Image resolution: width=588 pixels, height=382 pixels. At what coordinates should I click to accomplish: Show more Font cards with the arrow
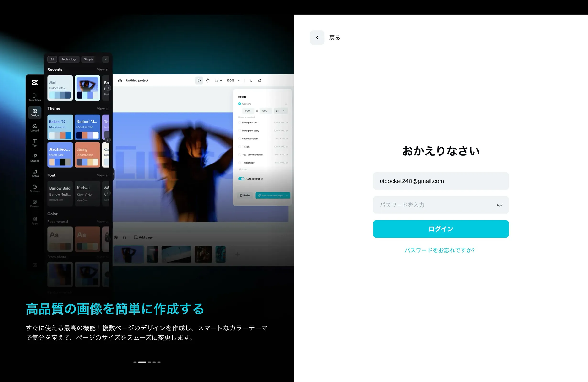(108, 193)
